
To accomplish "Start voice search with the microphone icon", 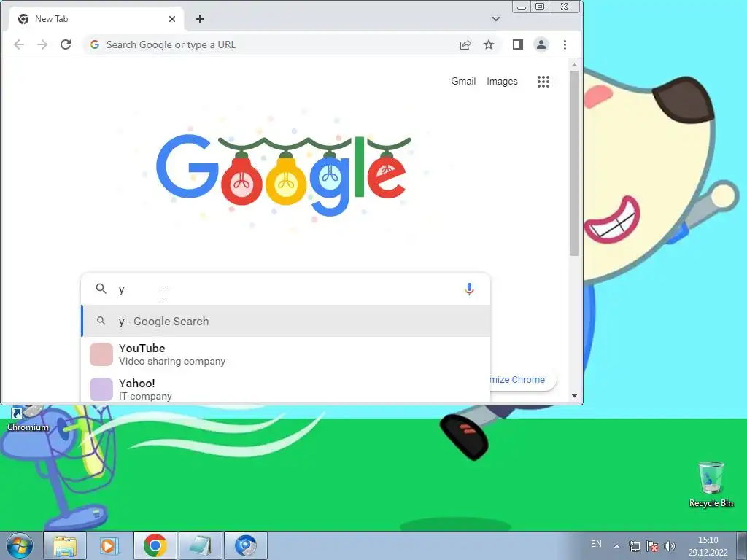I will pyautogui.click(x=469, y=289).
